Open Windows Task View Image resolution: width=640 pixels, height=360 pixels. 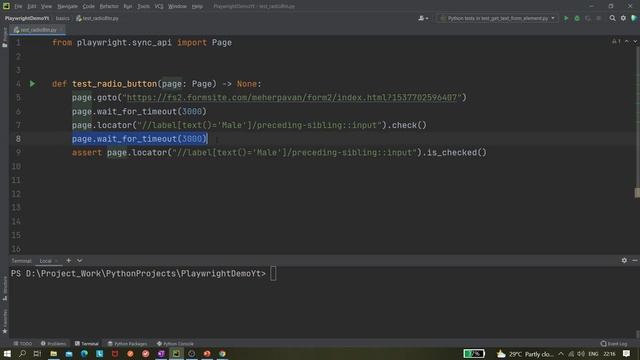pos(37,353)
